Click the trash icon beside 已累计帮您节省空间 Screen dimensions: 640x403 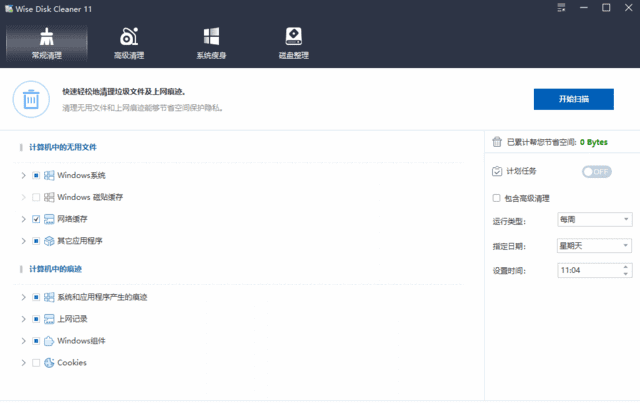point(497,142)
